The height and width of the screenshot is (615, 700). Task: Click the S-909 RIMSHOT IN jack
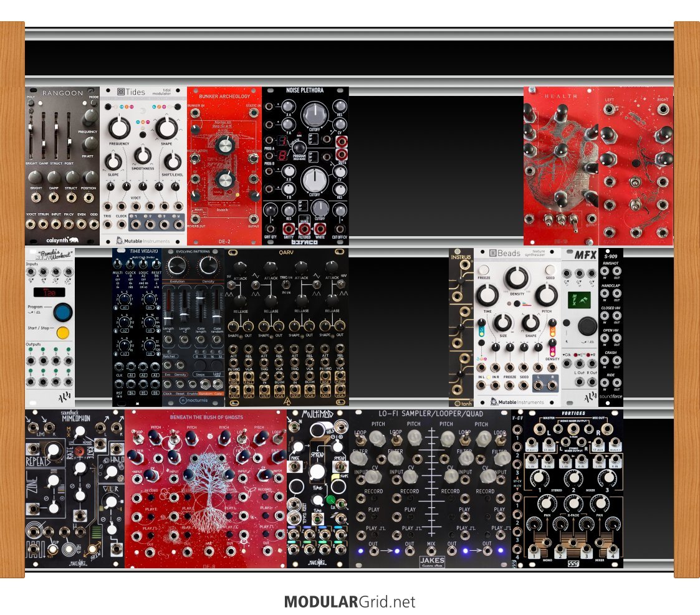[605, 271]
